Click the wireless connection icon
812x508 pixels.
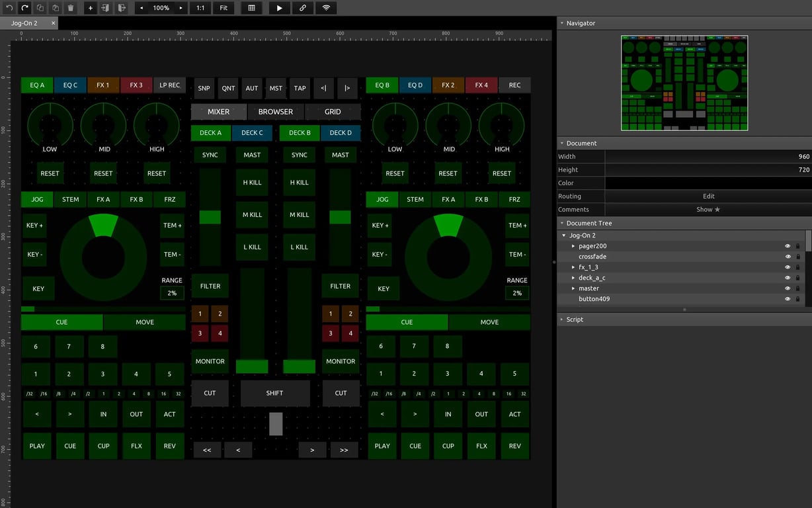pos(325,7)
